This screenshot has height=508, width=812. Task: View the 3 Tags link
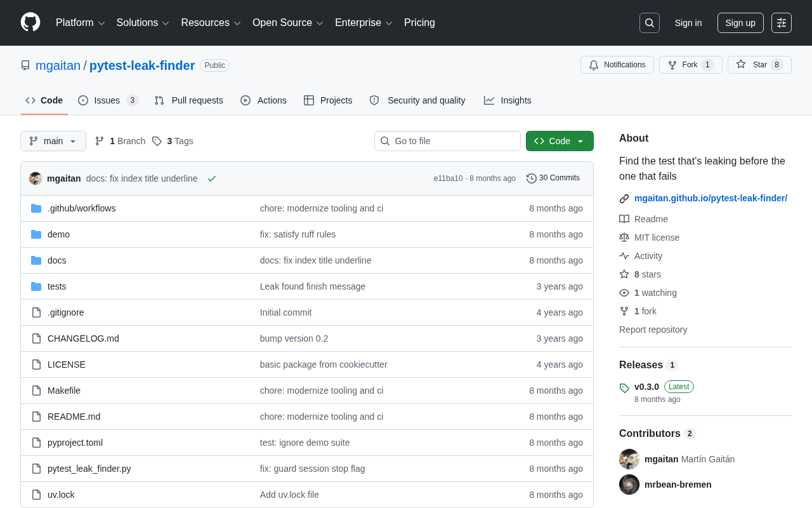click(x=173, y=141)
